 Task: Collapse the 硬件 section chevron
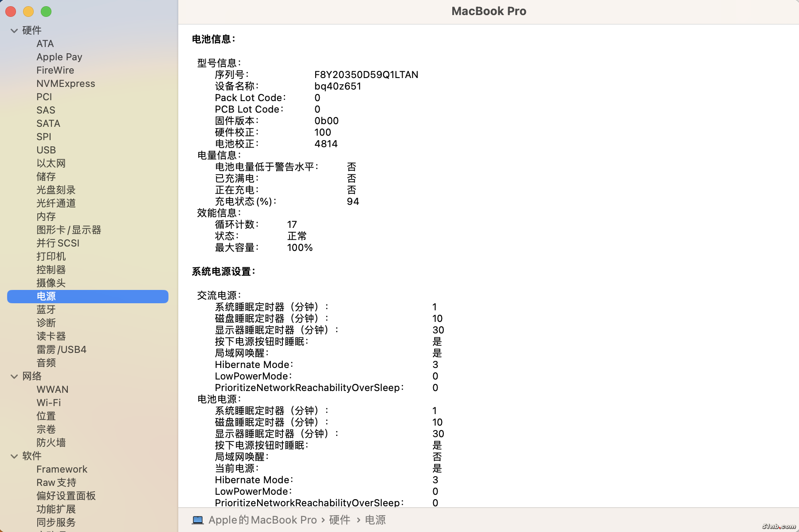(x=14, y=31)
